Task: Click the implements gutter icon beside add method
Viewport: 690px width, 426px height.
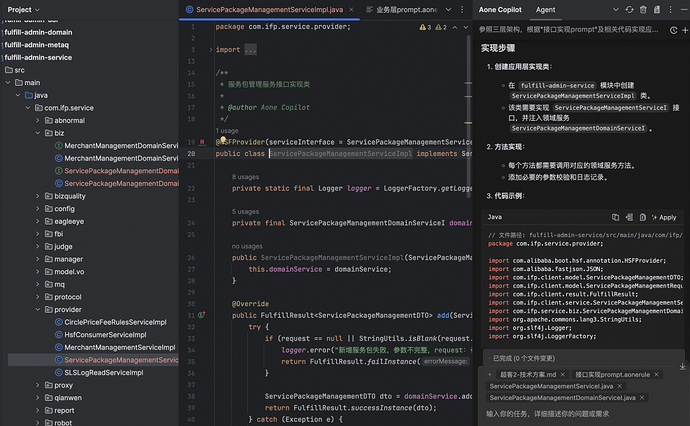Action: coord(202,315)
